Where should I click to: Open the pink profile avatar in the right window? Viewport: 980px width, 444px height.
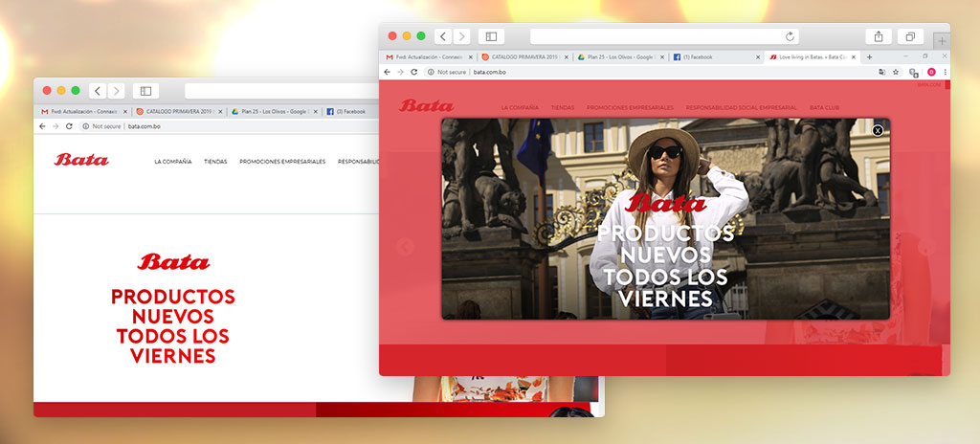coord(929,72)
